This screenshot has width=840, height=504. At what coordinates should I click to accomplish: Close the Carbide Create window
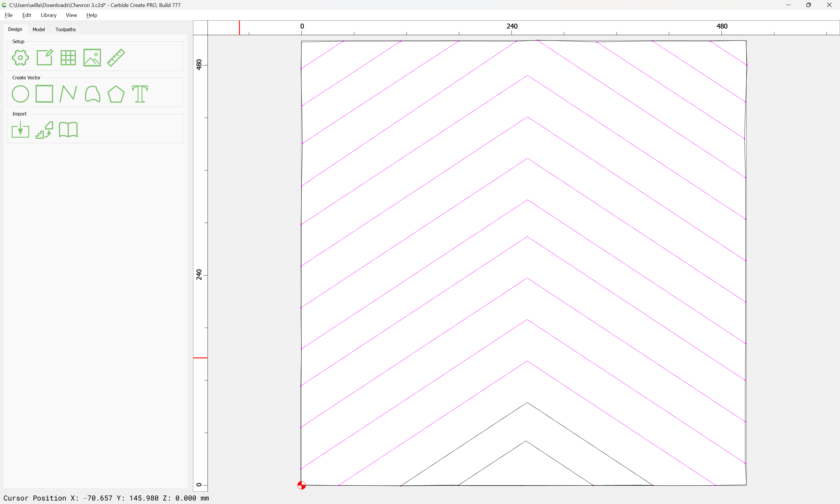click(829, 5)
